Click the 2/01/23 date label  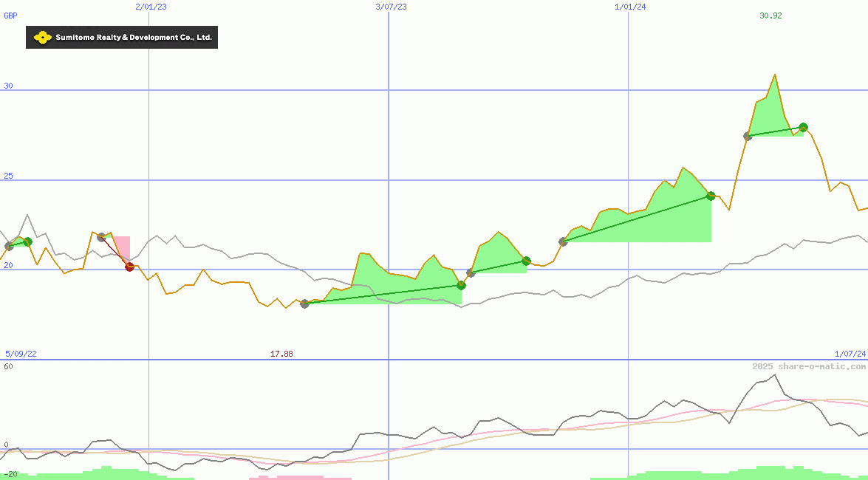tap(151, 7)
